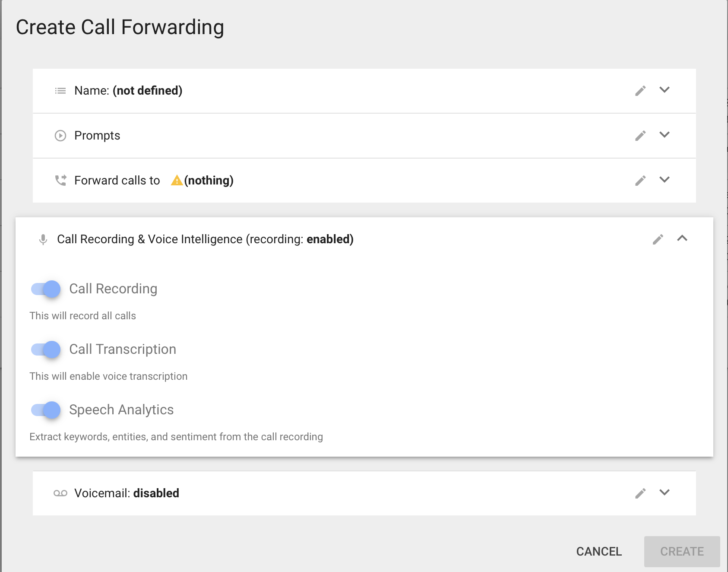Click the pencil icon in Name row

640,91
